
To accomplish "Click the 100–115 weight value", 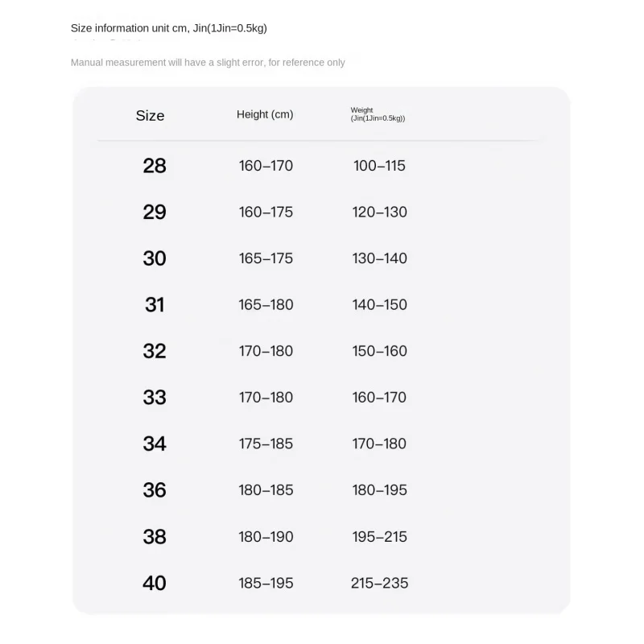I will pos(379,166).
